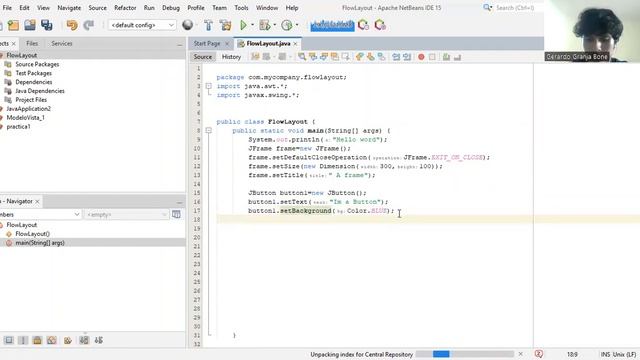
Task: Close the Start Page tab
Action: click(227, 44)
